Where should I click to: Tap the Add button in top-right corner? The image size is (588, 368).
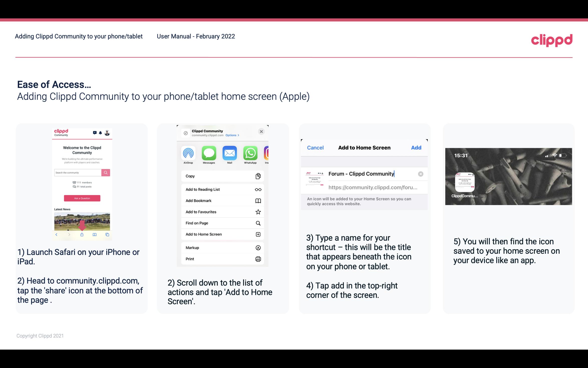click(416, 148)
